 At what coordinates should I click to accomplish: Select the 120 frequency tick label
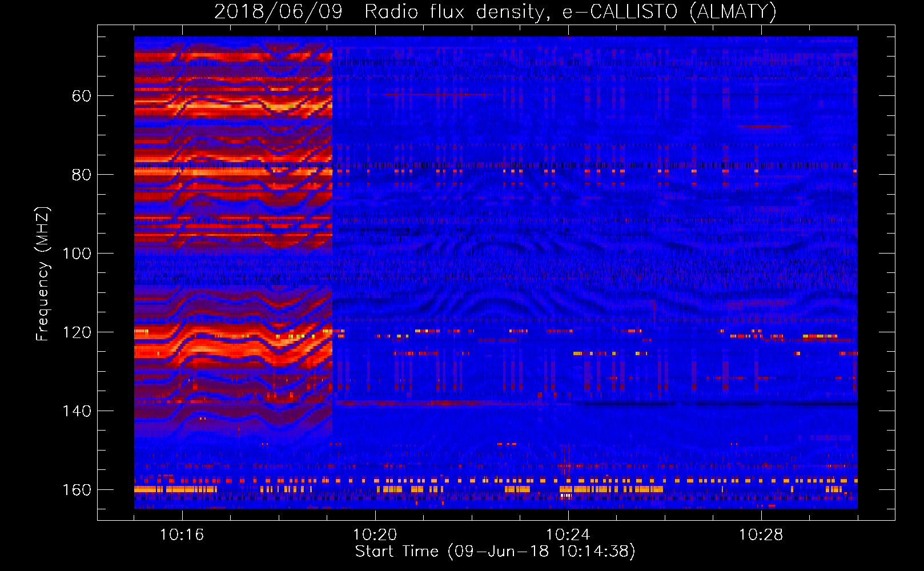pos(77,332)
